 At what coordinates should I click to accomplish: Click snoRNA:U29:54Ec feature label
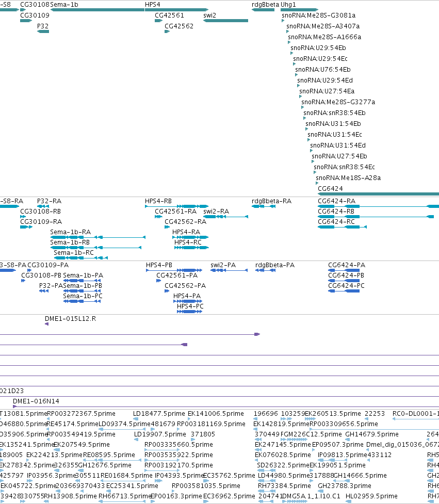click(x=320, y=58)
